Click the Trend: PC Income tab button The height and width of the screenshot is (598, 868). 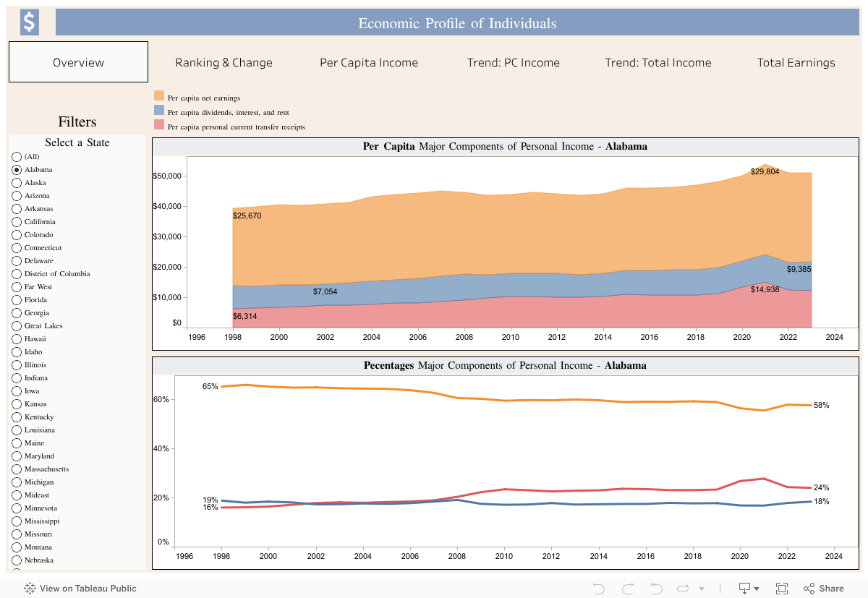click(x=513, y=62)
